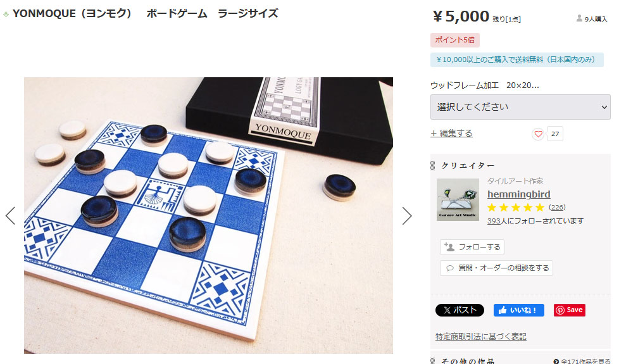Open the hemmingbird creator name link
This screenshot has height=364, width=638.
coord(519,194)
